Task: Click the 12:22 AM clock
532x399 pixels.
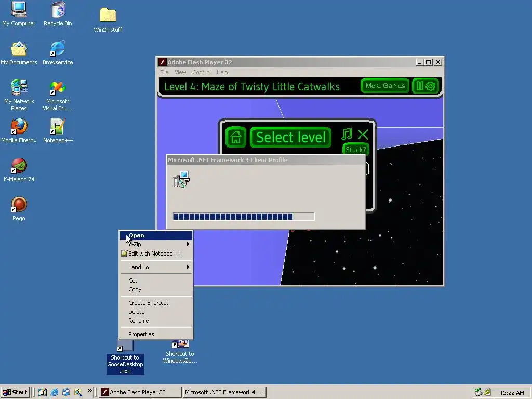Action: click(x=512, y=393)
